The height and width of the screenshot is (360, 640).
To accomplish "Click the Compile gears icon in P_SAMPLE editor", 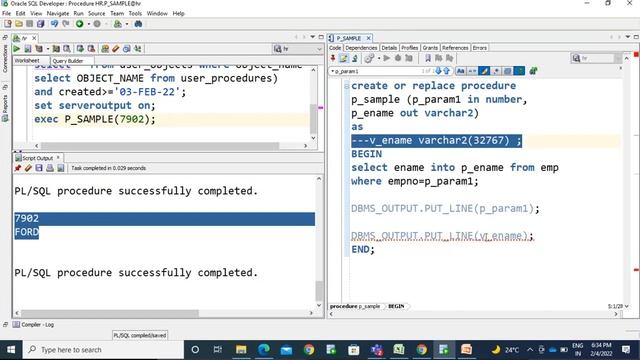I will tap(369, 58).
